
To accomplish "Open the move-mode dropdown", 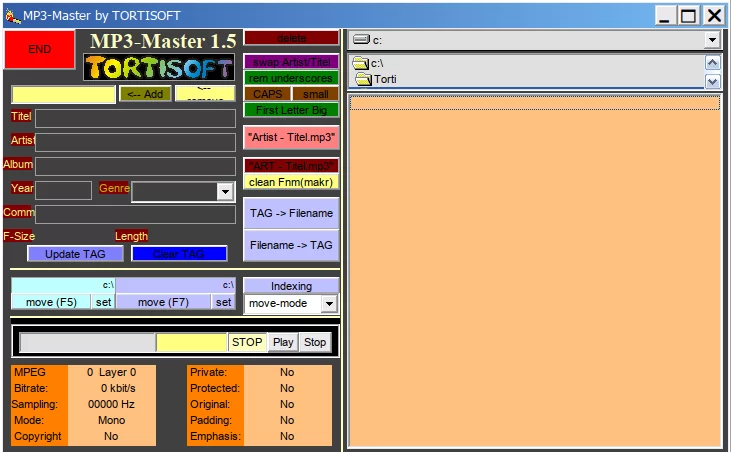I will click(x=329, y=304).
